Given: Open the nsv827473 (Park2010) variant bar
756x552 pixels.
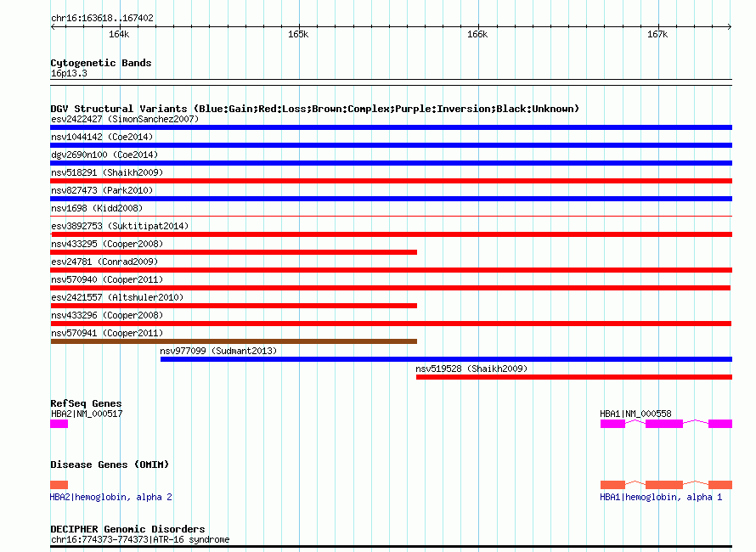Looking at the screenshot, I should pos(391,199).
